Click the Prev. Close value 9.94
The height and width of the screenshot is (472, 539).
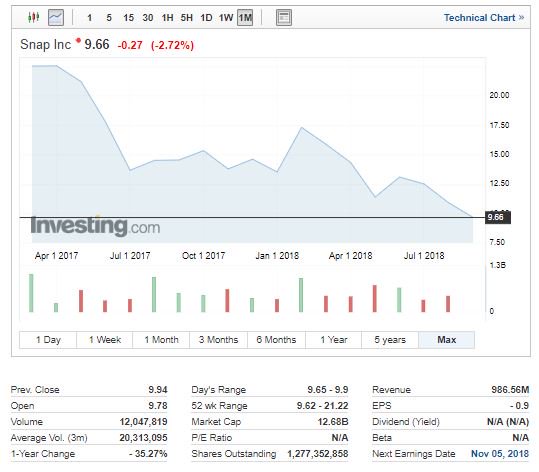click(x=158, y=390)
